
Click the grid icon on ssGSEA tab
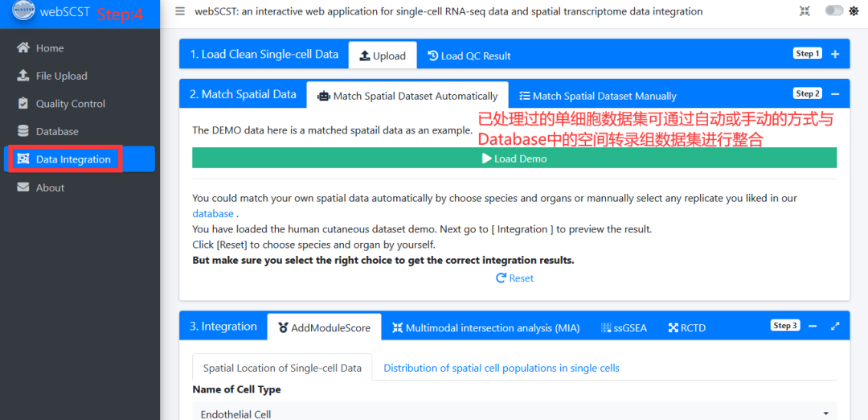(606, 327)
